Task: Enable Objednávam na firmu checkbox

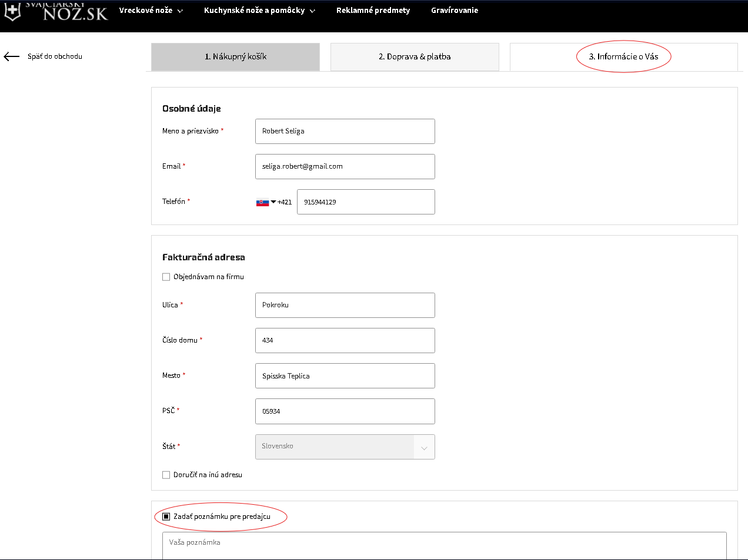Action: pyautogui.click(x=166, y=277)
